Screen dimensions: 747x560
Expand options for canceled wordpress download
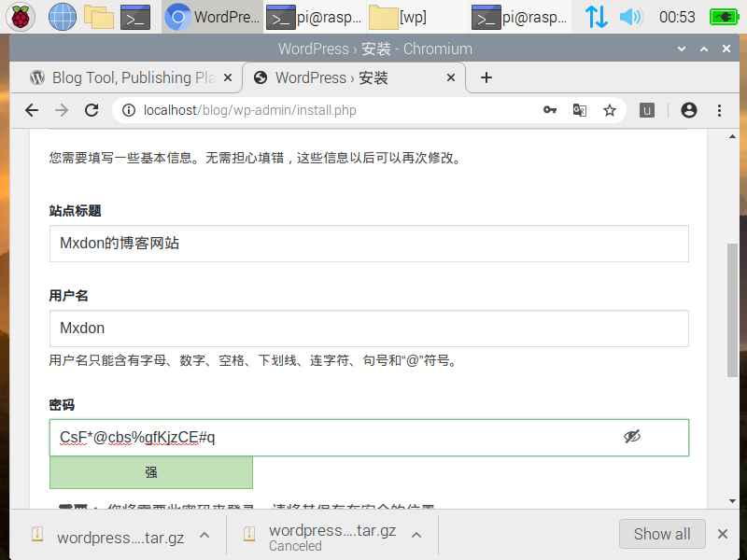416,535
